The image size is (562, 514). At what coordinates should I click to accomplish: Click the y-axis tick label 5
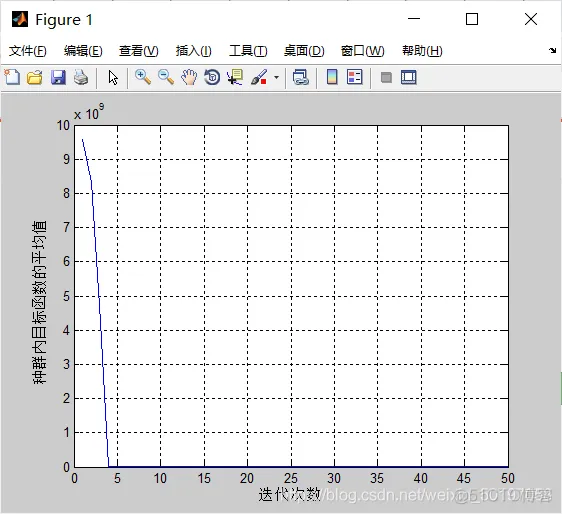click(x=66, y=296)
